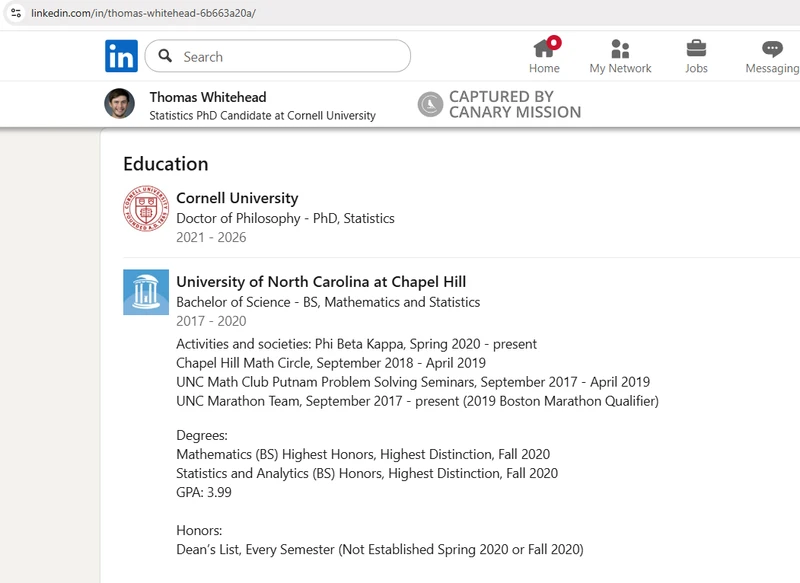Click 'Statistics and Analytics (BS) Honors' line
The image size is (800, 583).
tap(367, 473)
